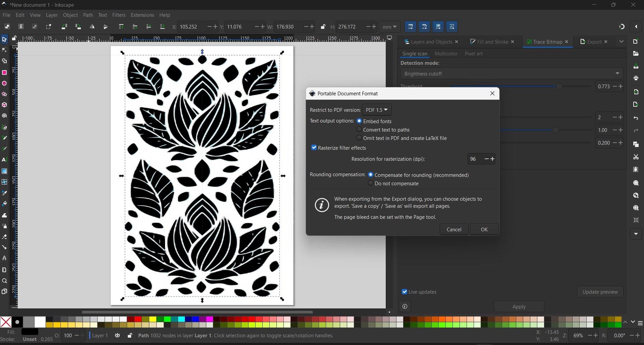Expand more commands arrow in command bar
Viewport: 644px width, 345px height.
coord(636,234)
